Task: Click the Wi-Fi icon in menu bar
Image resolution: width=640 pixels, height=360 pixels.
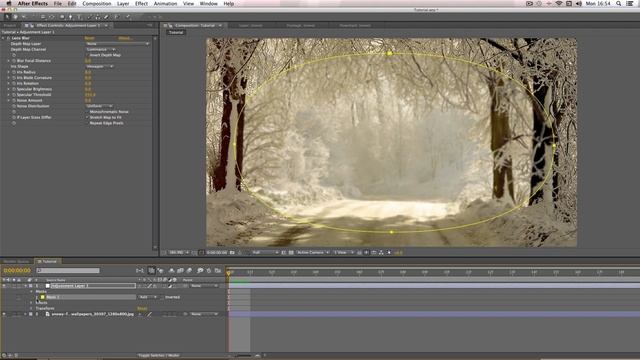Action: (x=559, y=3)
